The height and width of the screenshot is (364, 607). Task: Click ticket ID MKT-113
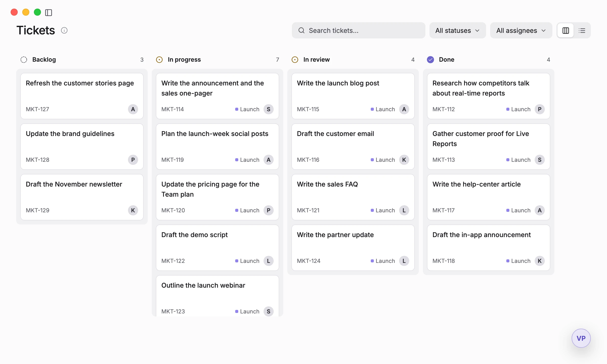[x=444, y=160]
